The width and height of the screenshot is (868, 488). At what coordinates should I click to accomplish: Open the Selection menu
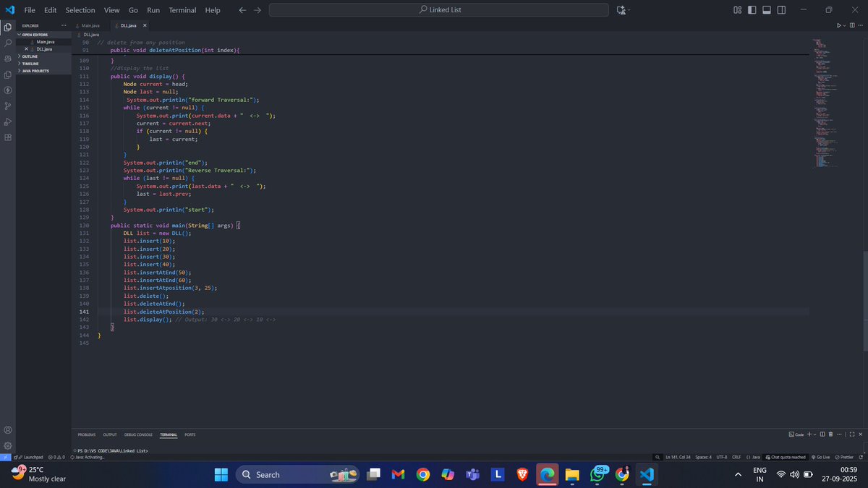[80, 10]
